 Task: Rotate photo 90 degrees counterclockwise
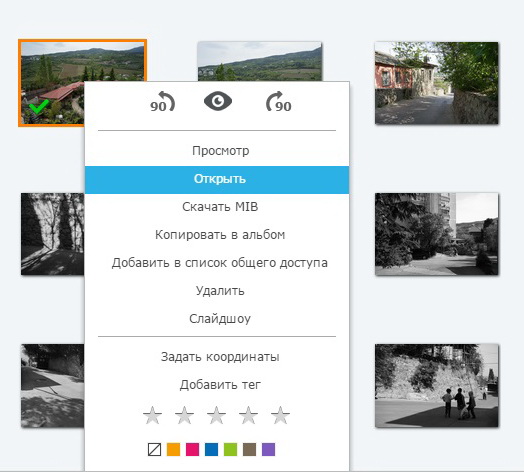click(162, 102)
